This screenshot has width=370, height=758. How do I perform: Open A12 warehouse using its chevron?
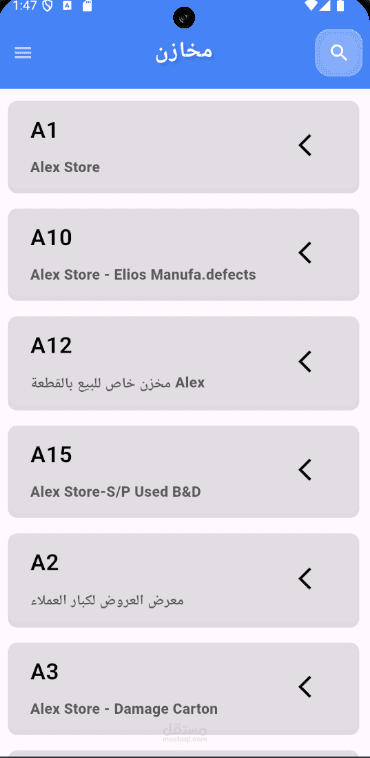(x=305, y=361)
